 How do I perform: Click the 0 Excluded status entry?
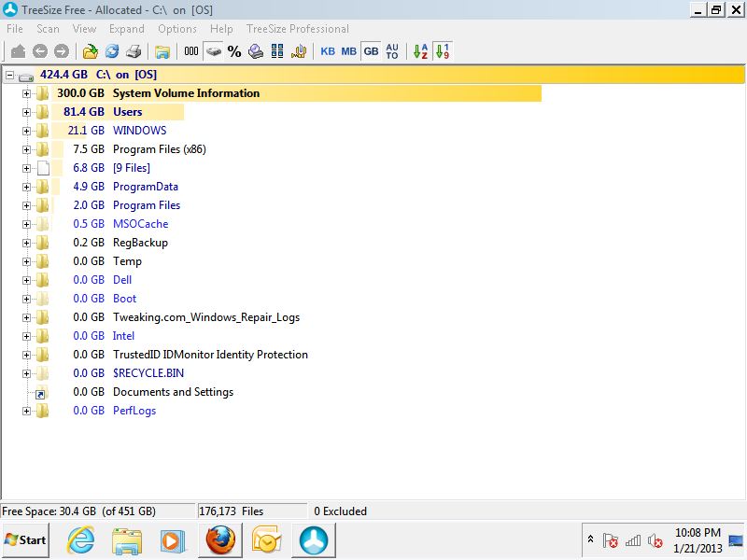[x=340, y=511]
